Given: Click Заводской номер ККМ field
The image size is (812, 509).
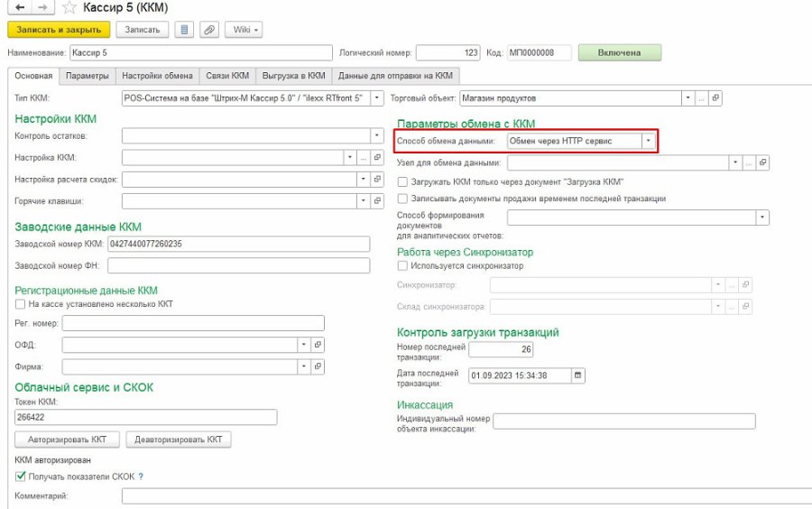Looking at the screenshot, I should (x=239, y=244).
